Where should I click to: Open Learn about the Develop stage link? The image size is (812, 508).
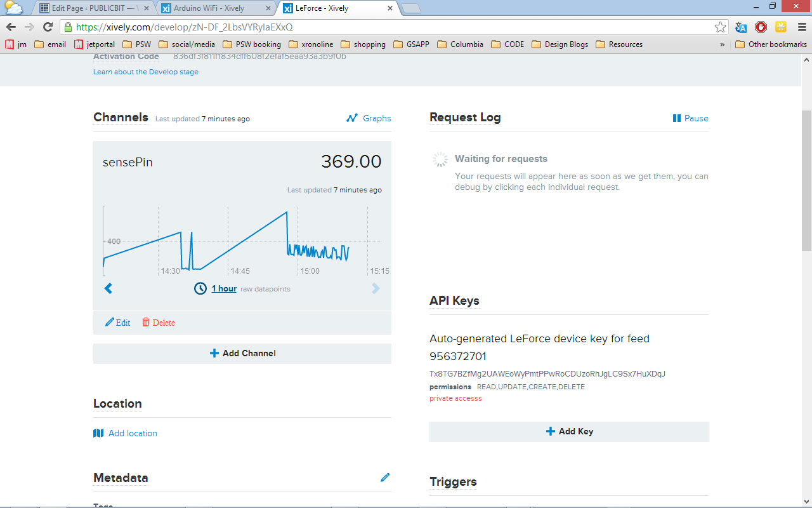coord(146,72)
